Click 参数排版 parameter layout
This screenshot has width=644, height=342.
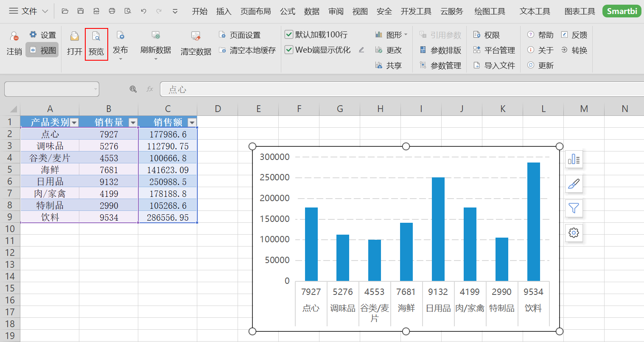(440, 50)
